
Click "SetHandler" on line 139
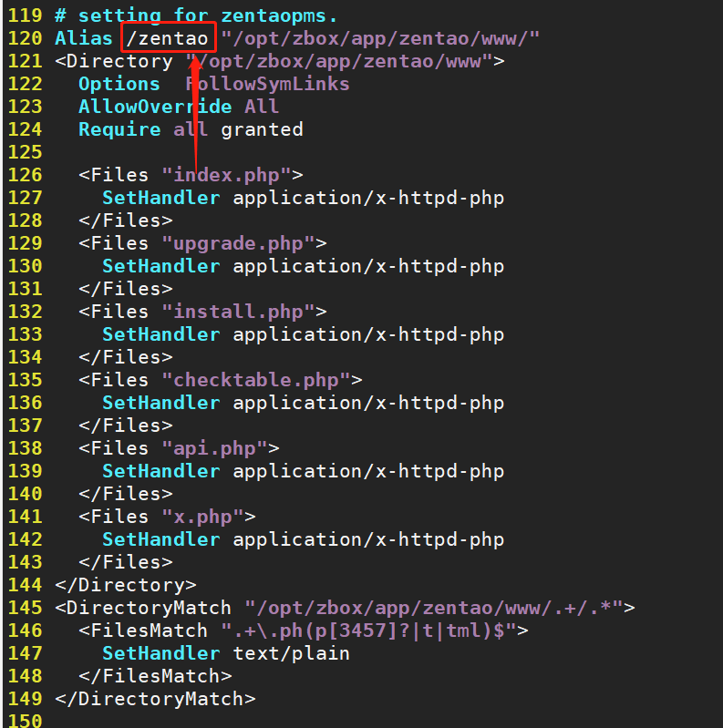coord(160,470)
